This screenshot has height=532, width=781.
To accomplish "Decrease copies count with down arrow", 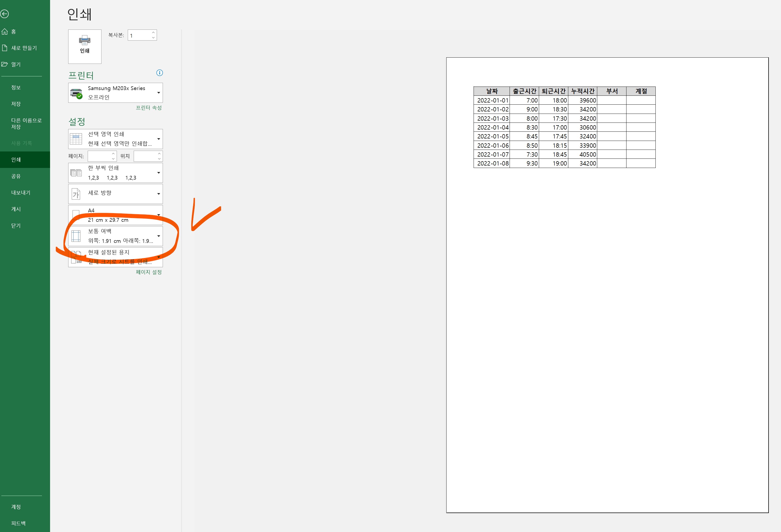I will pyautogui.click(x=153, y=38).
